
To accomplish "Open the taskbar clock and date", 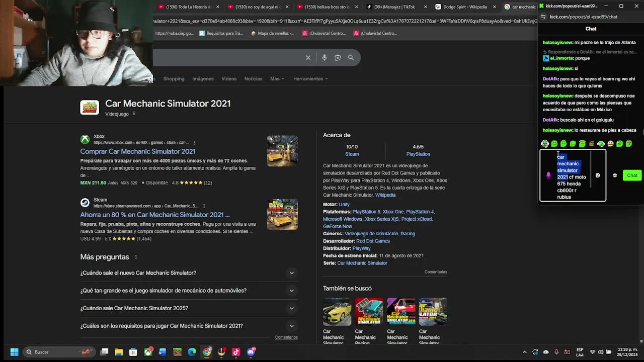I will click(x=626, y=352).
